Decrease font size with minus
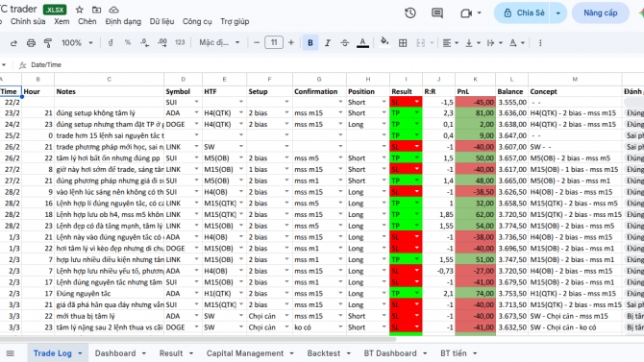644x362 pixels. point(257,42)
